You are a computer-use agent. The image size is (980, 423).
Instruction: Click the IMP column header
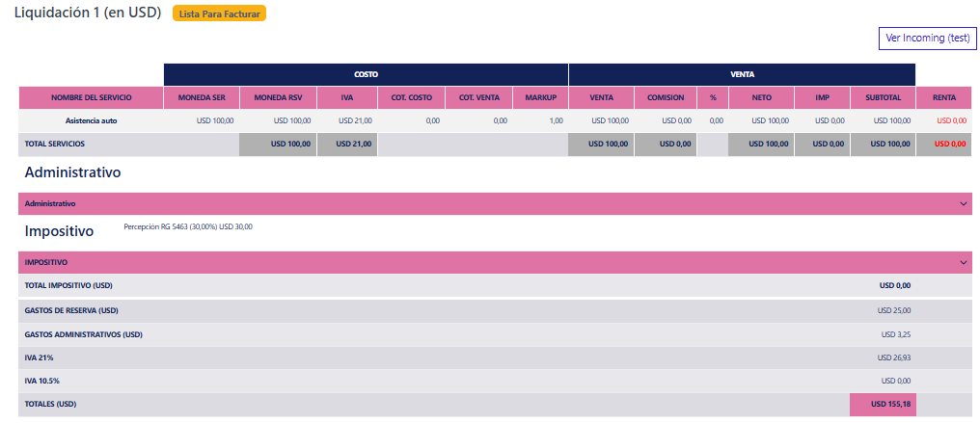pos(823,98)
